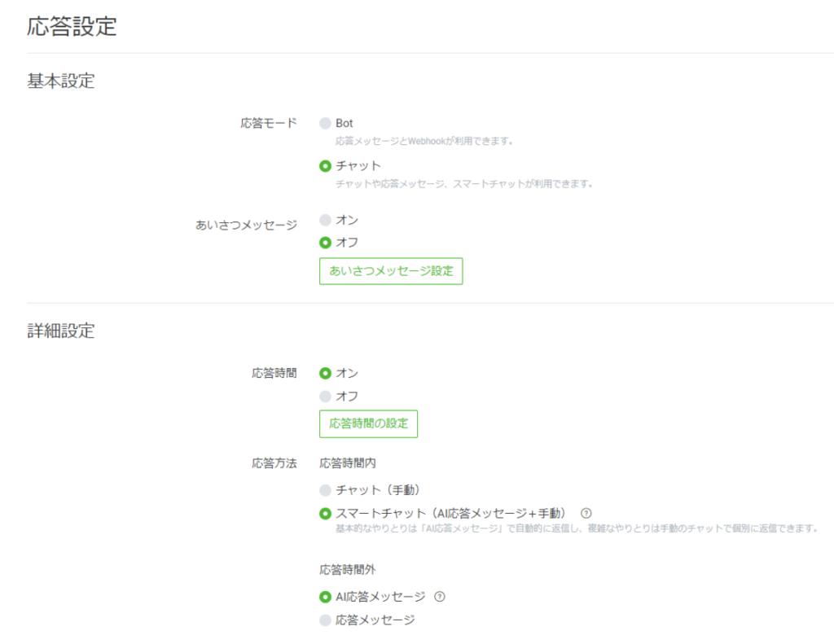Click the 応答時間外 subsection label
834x644 pixels.
348,570
